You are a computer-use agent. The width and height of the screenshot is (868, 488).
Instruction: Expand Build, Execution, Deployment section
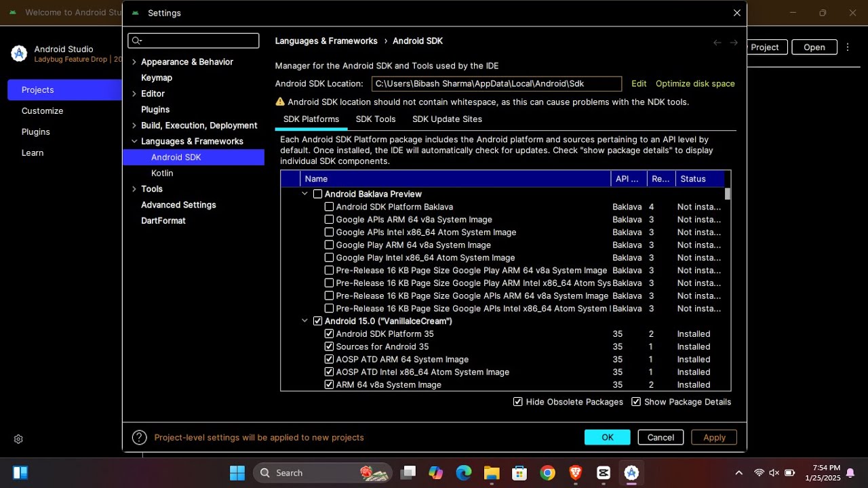point(134,125)
